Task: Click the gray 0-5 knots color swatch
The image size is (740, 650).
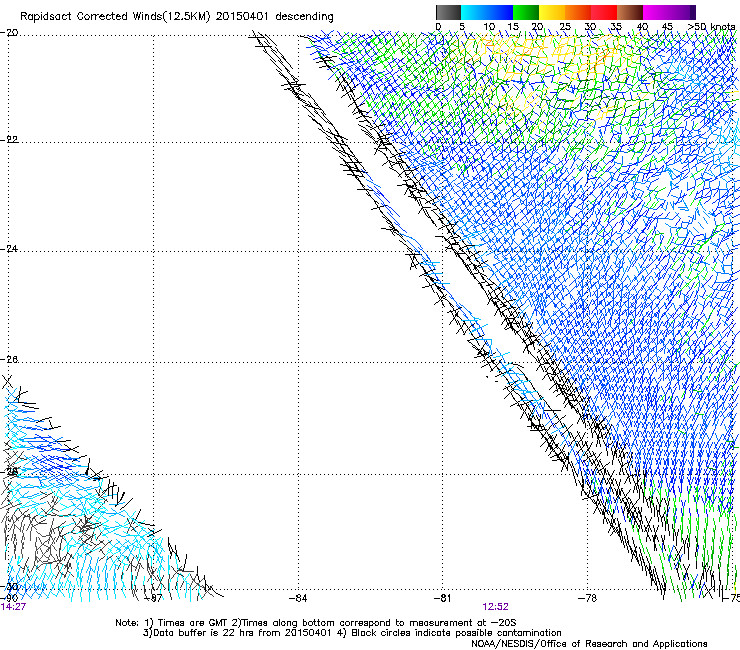Action: tap(449, 12)
